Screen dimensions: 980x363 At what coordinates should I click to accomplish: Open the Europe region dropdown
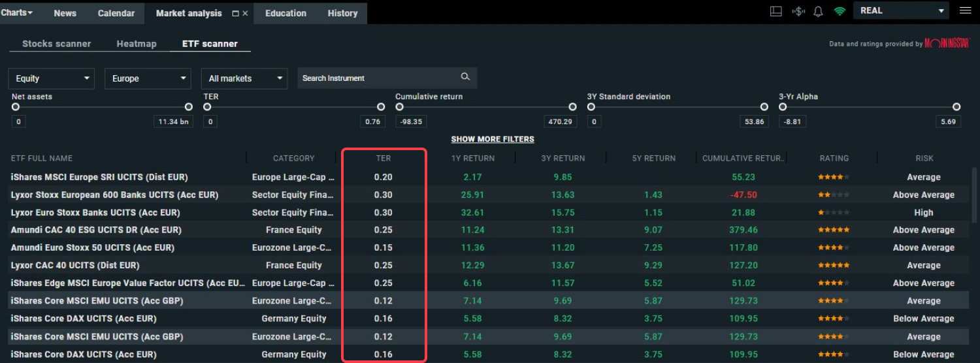[x=148, y=78]
